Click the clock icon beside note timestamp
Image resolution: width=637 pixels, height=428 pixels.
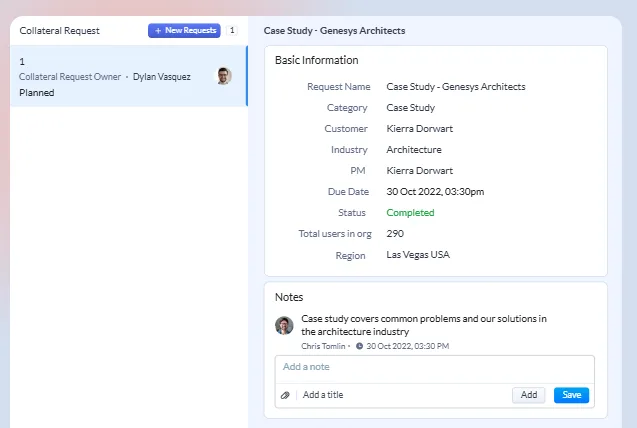(360, 346)
